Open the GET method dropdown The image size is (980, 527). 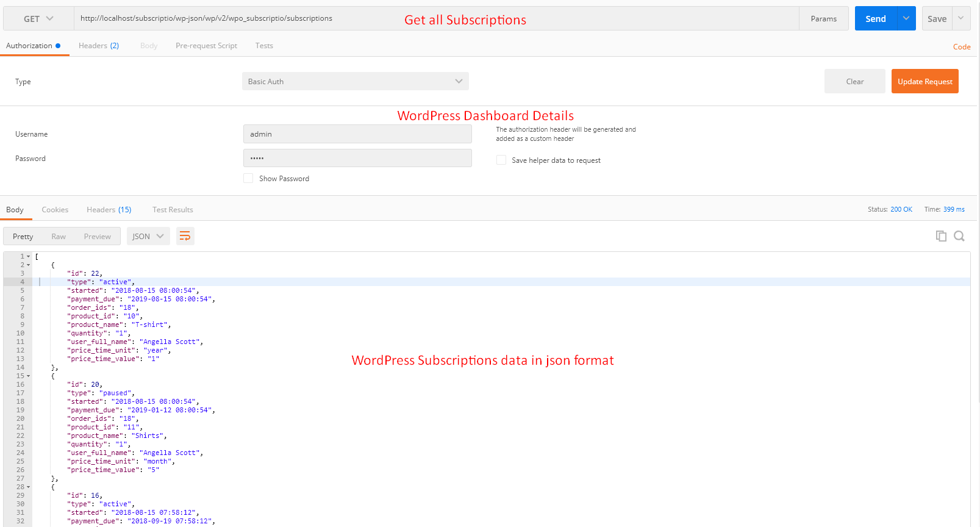point(38,19)
